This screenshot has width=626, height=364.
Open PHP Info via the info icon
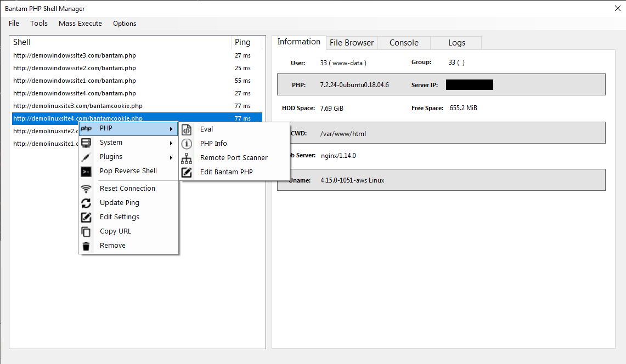187,143
